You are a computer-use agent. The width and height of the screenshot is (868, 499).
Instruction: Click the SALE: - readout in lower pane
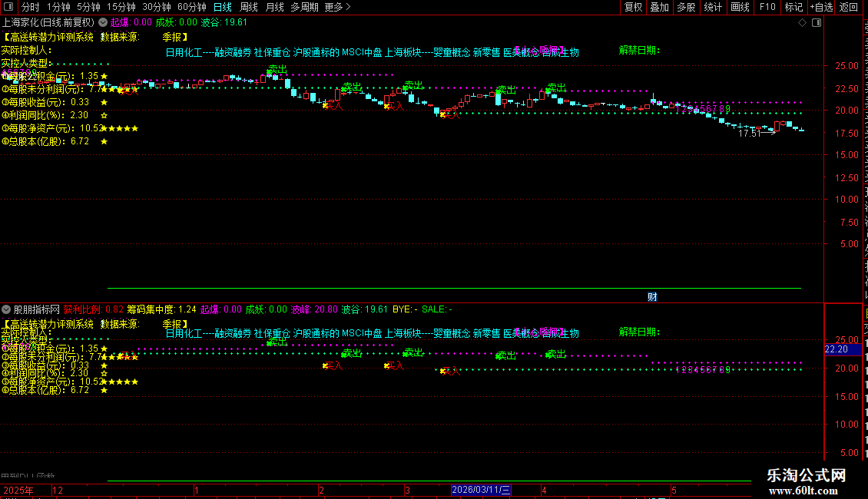[x=437, y=310]
